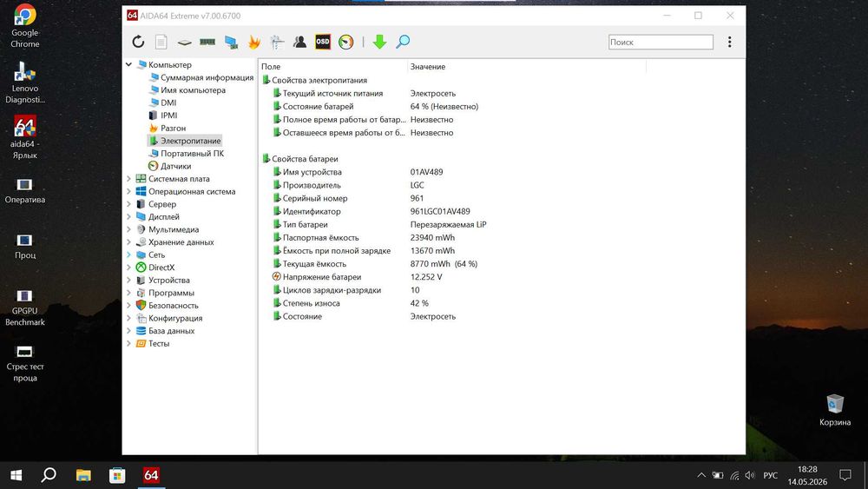Expand the Хранение данных node
Screen dimensions: 868x489
coord(129,242)
